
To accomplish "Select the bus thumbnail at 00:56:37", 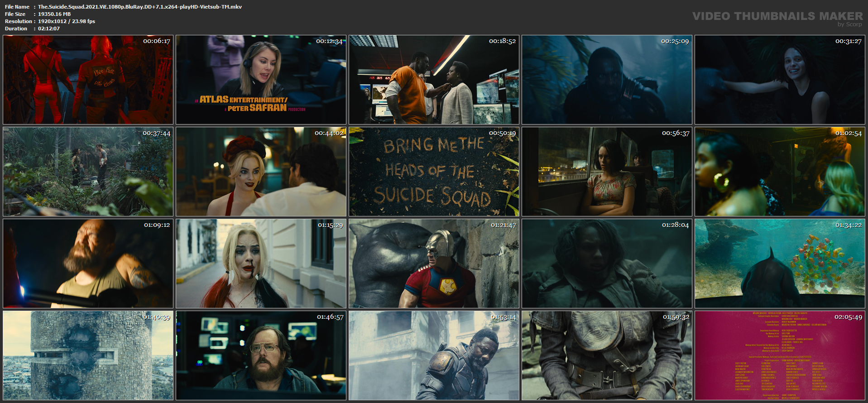I will click(x=607, y=172).
